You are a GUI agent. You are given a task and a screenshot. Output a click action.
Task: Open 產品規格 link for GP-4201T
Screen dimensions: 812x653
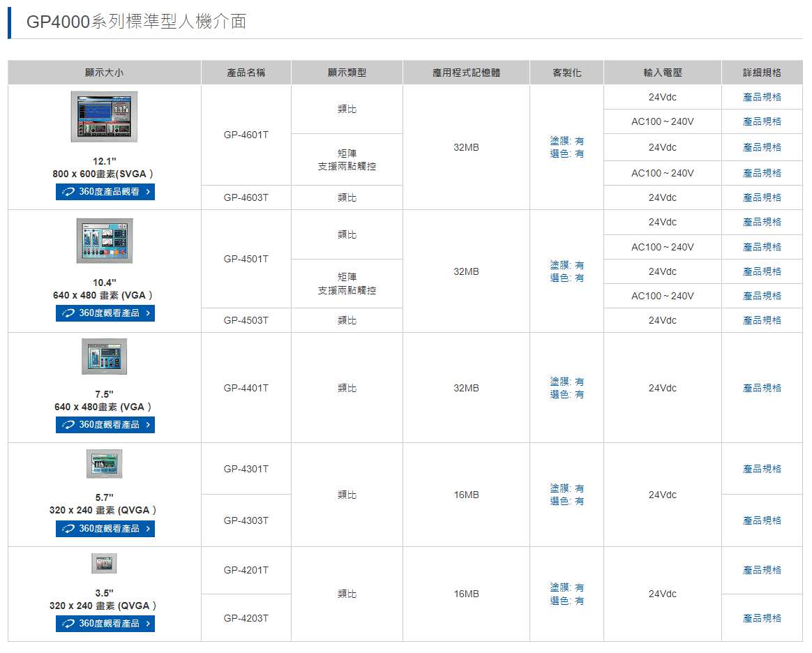762,569
